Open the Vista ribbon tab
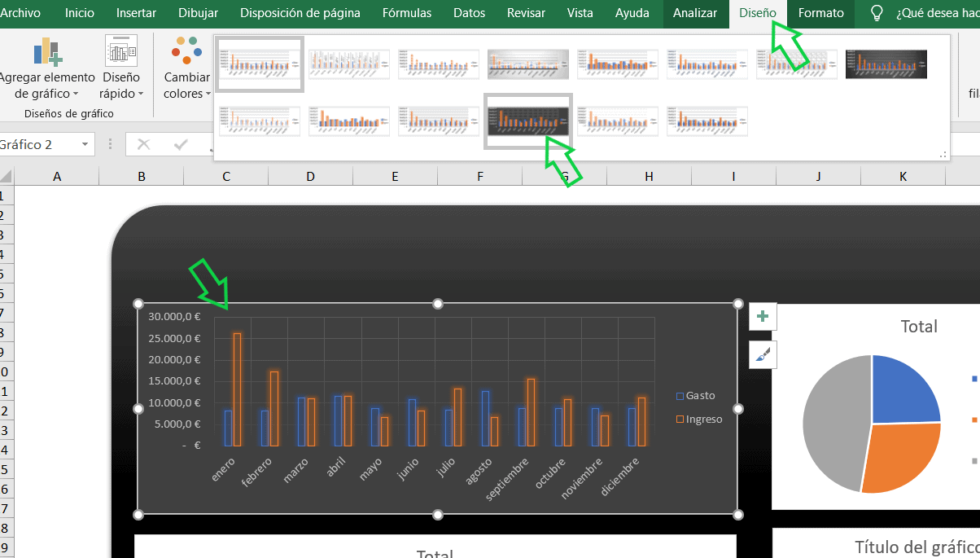Screen dimensions: 980x558 [x=580, y=13]
